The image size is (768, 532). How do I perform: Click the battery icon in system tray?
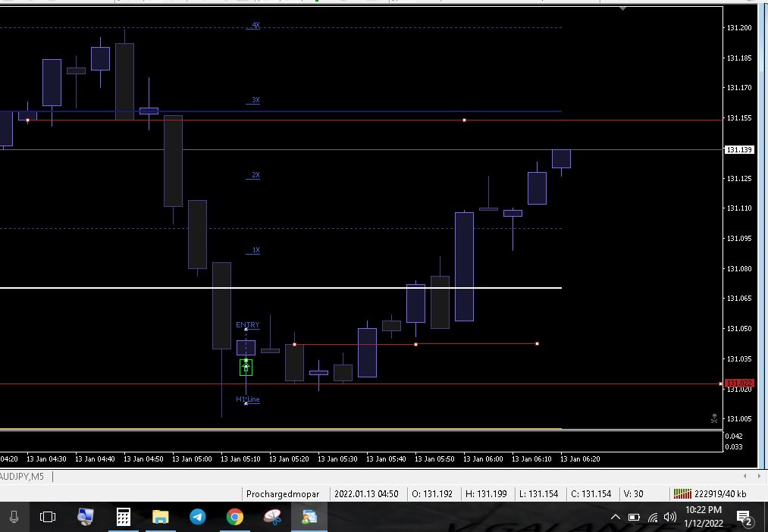pyautogui.click(x=634, y=517)
